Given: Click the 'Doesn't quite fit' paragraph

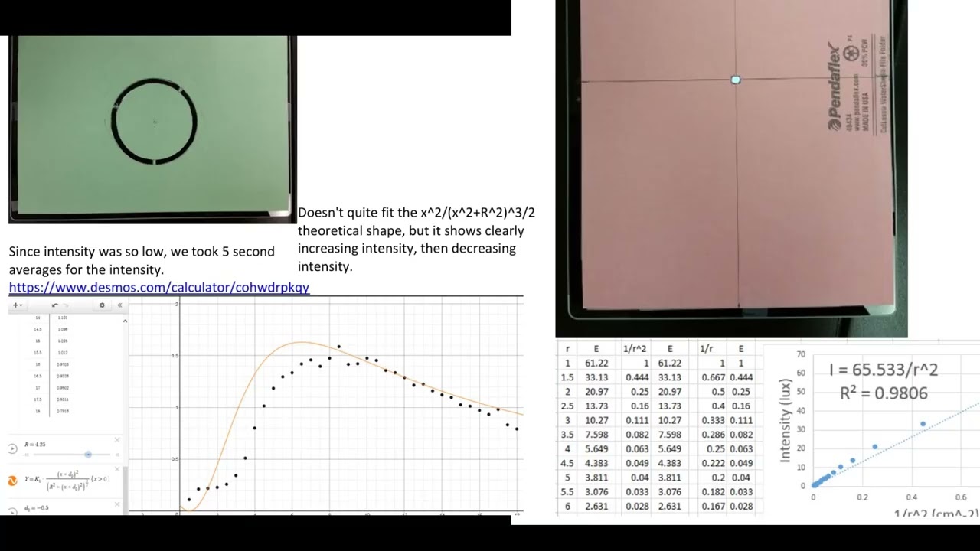Looking at the screenshot, I should pos(416,240).
